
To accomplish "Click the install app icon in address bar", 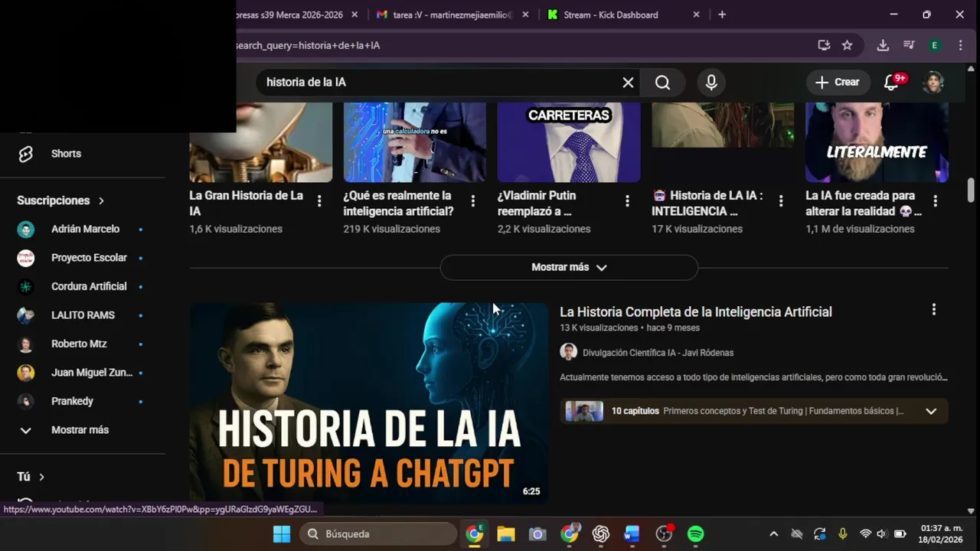I will coord(824,45).
